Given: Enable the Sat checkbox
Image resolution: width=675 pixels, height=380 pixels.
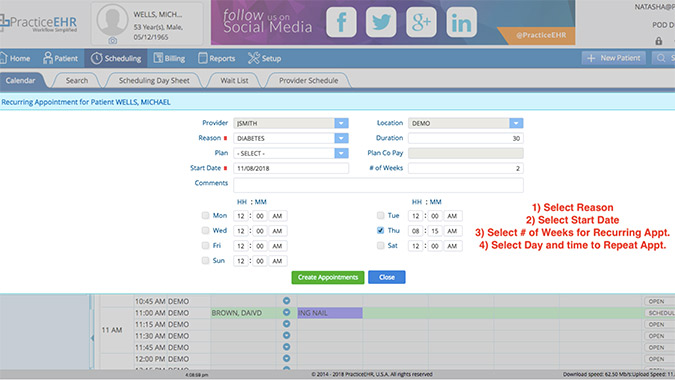Looking at the screenshot, I should pos(381,245).
